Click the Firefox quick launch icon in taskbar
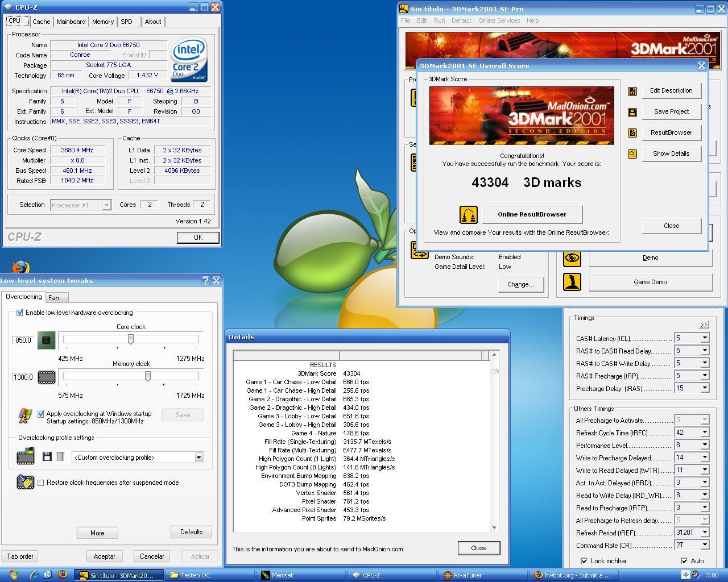 click(x=62, y=575)
